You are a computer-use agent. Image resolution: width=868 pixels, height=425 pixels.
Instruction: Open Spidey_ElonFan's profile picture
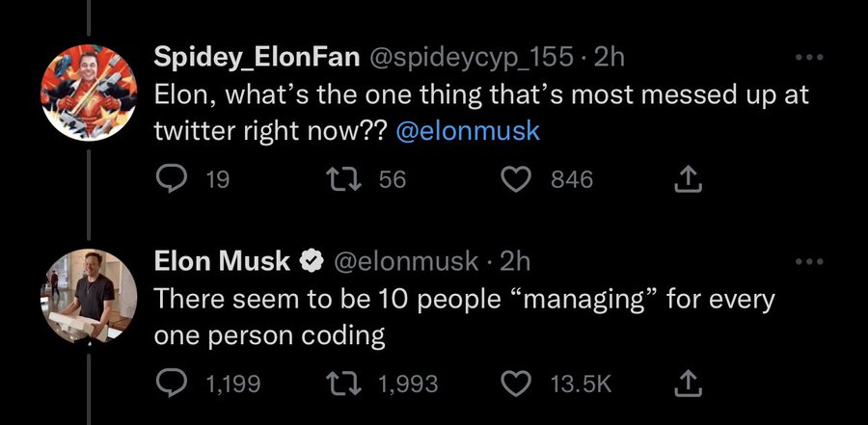point(88,92)
